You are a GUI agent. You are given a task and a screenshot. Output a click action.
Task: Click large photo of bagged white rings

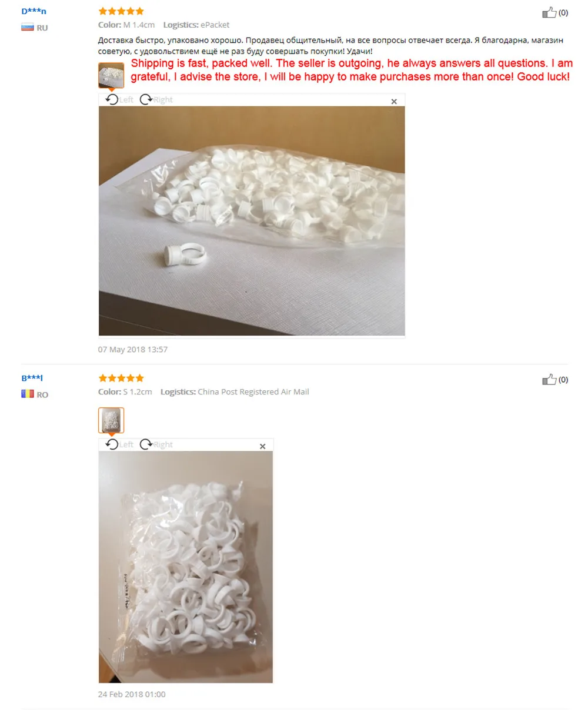pos(186,567)
